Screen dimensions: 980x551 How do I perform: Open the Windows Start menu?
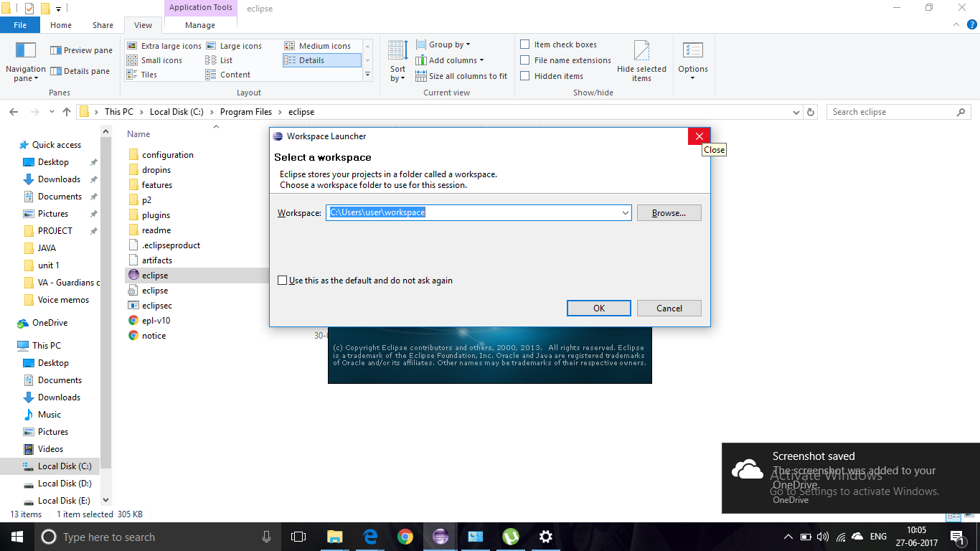17,537
